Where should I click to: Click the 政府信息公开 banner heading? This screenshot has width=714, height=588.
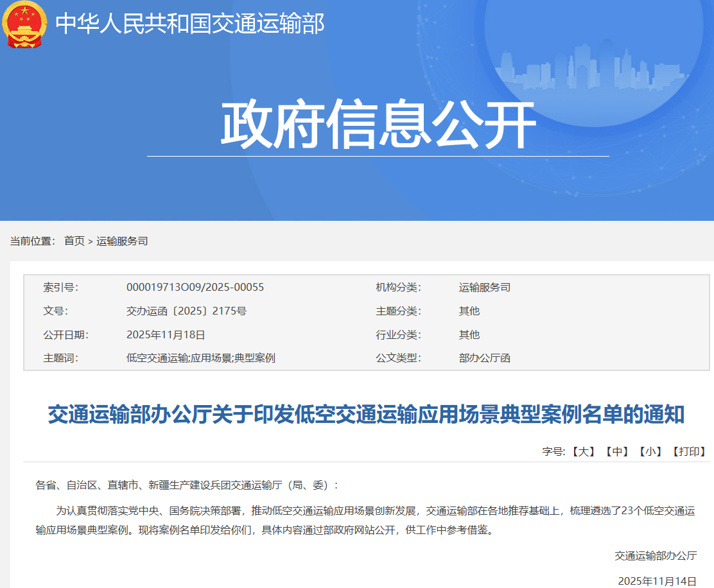point(378,125)
